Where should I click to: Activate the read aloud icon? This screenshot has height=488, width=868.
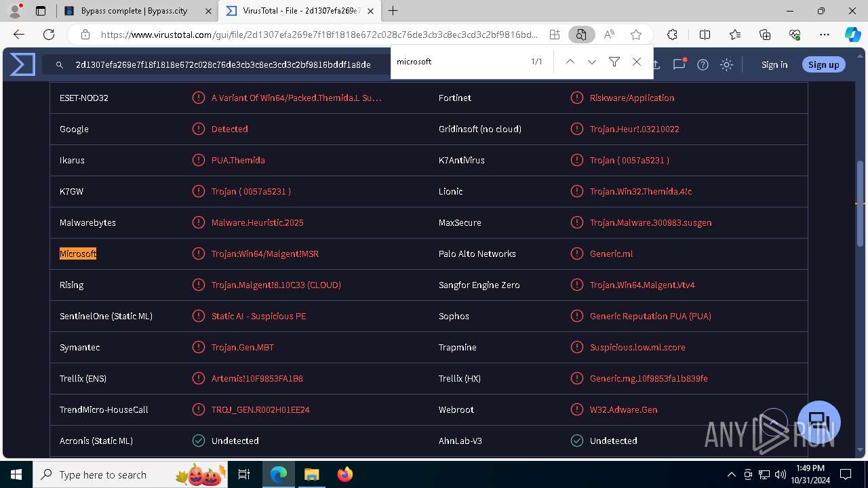pos(609,35)
